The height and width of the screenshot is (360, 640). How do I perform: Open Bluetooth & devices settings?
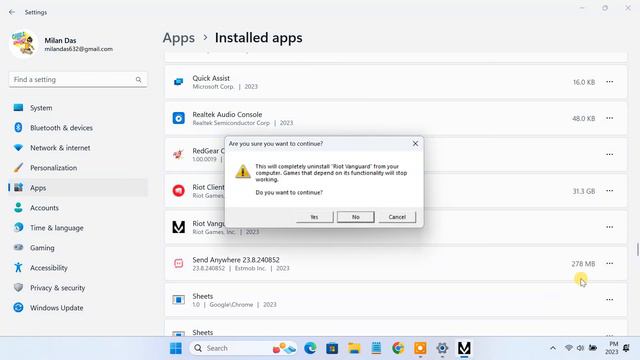point(78,128)
